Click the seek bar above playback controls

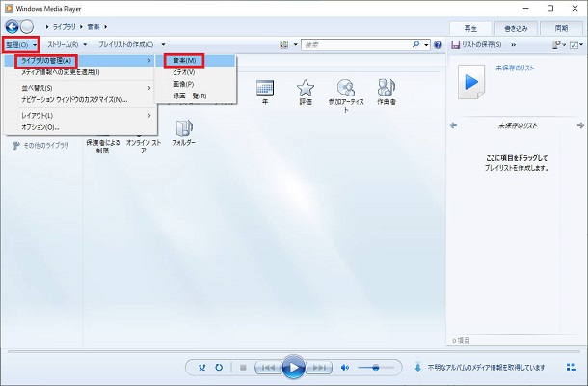click(x=294, y=352)
